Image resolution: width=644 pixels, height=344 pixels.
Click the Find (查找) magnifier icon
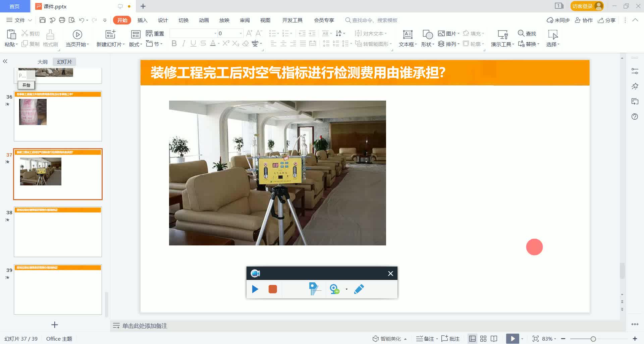[x=521, y=33]
